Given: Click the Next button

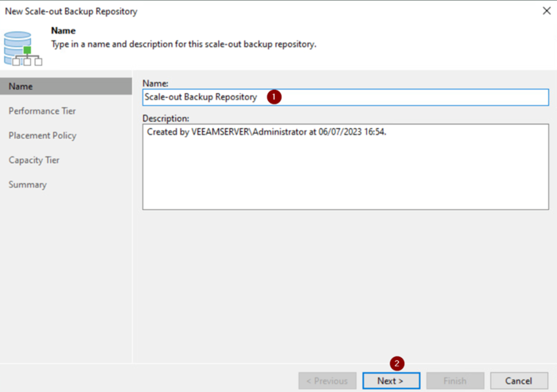Looking at the screenshot, I should pos(391,381).
